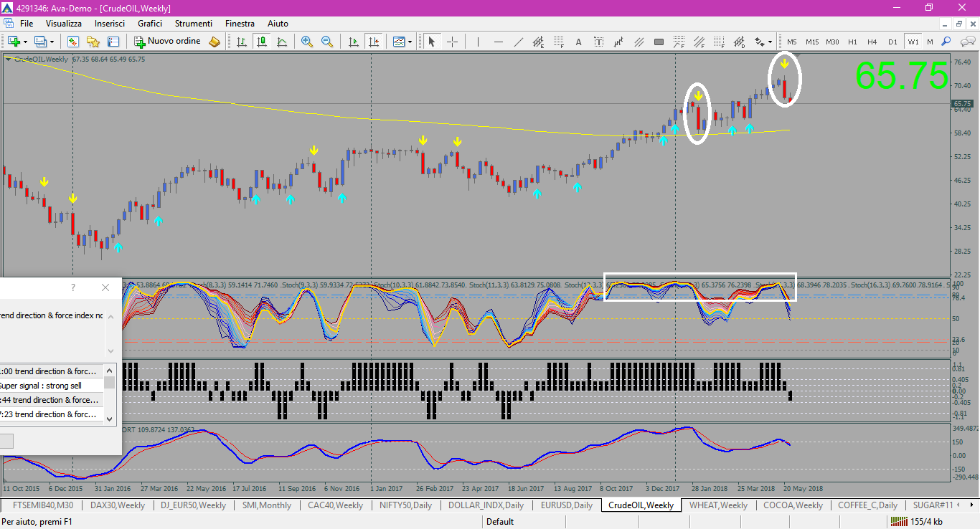Switch chart to line chart icon
The width and height of the screenshot is (980, 529).
click(x=282, y=42)
